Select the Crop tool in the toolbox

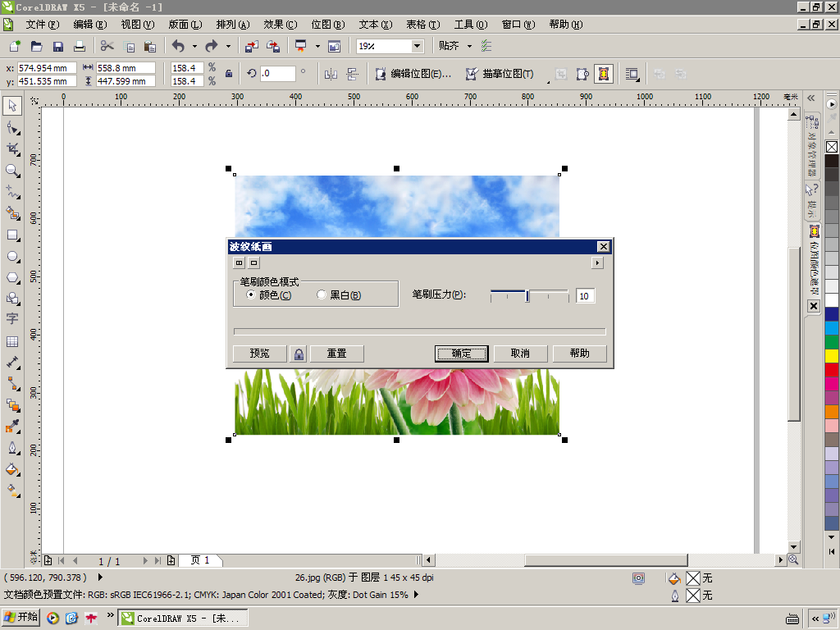[x=12, y=149]
